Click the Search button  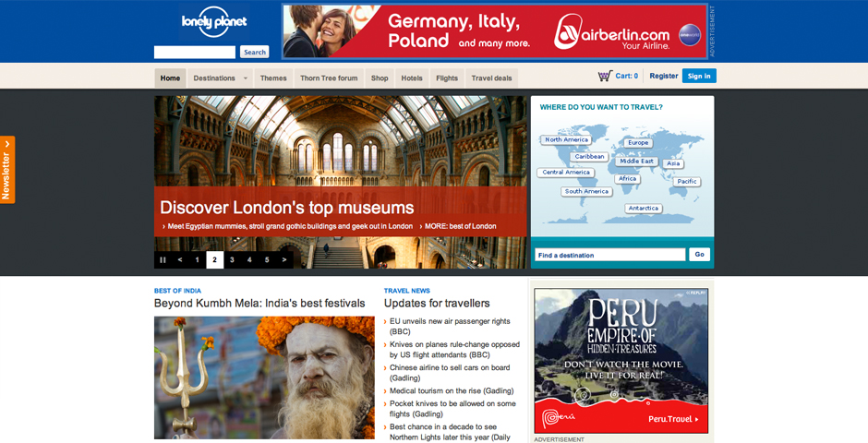(255, 52)
